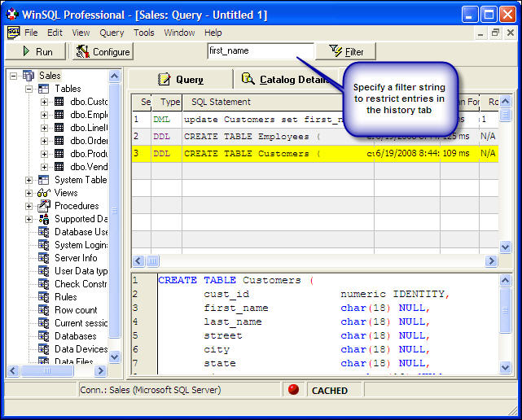Expand the System Tables node

pyautogui.click(x=29, y=181)
